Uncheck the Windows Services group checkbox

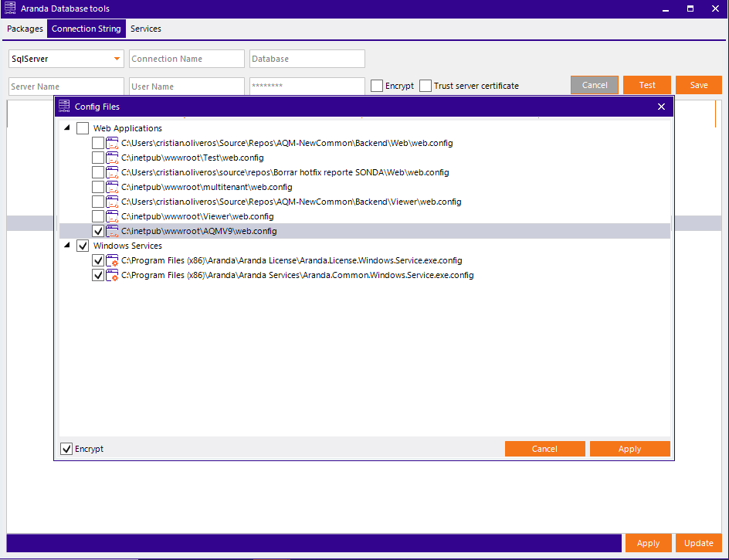(x=83, y=246)
